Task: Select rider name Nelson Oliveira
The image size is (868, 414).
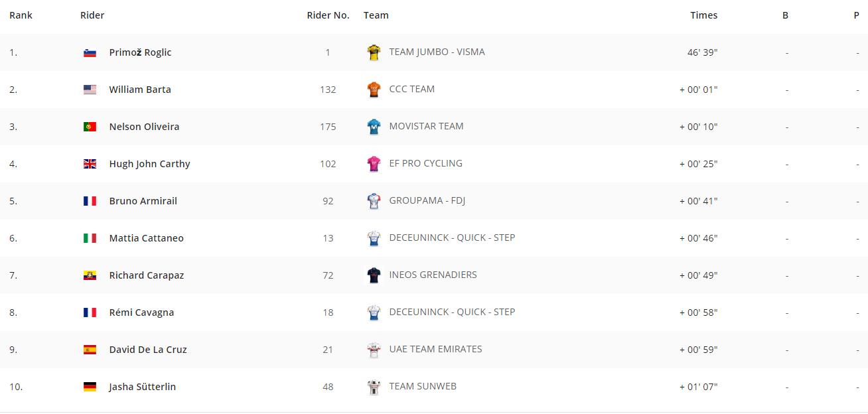Action: point(144,127)
